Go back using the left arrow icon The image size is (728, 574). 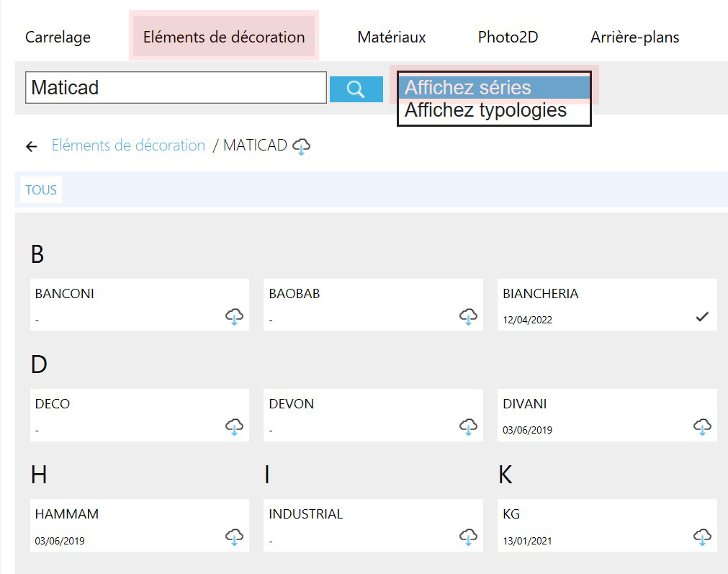pyautogui.click(x=32, y=147)
